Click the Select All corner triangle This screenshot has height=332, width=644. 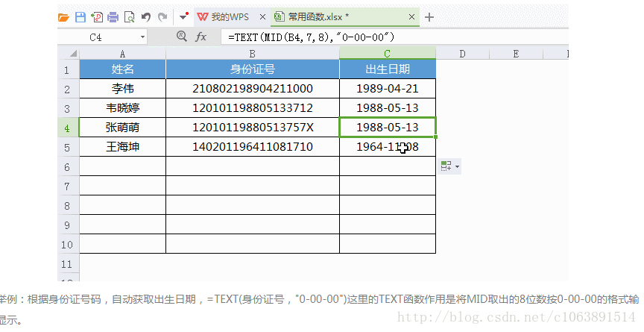coord(73,54)
